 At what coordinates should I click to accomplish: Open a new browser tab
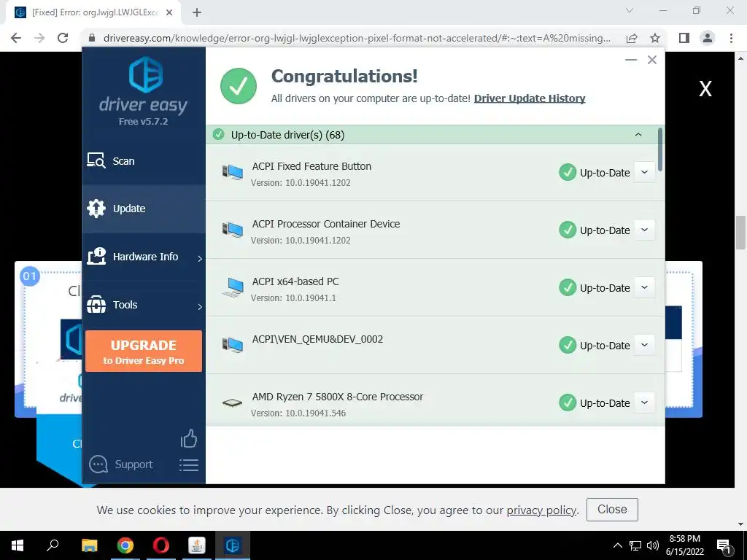[x=197, y=13]
